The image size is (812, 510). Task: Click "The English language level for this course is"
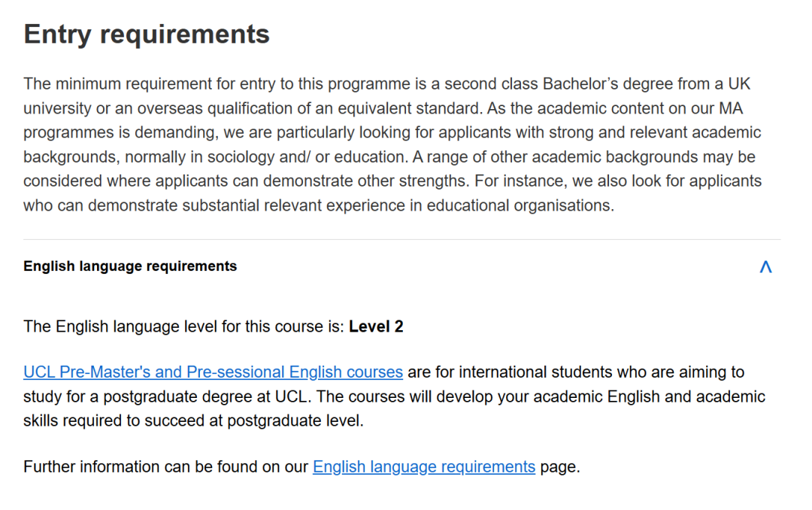coord(183,326)
